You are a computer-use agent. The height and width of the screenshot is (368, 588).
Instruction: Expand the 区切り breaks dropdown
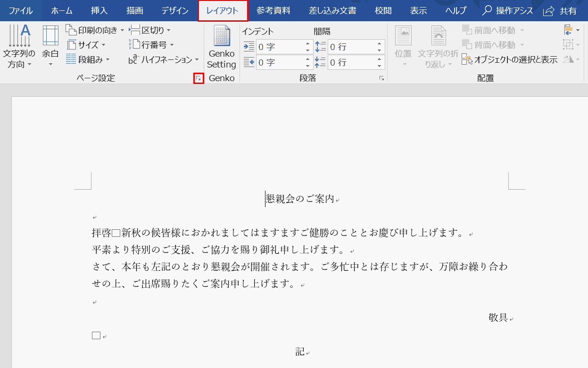(150, 30)
